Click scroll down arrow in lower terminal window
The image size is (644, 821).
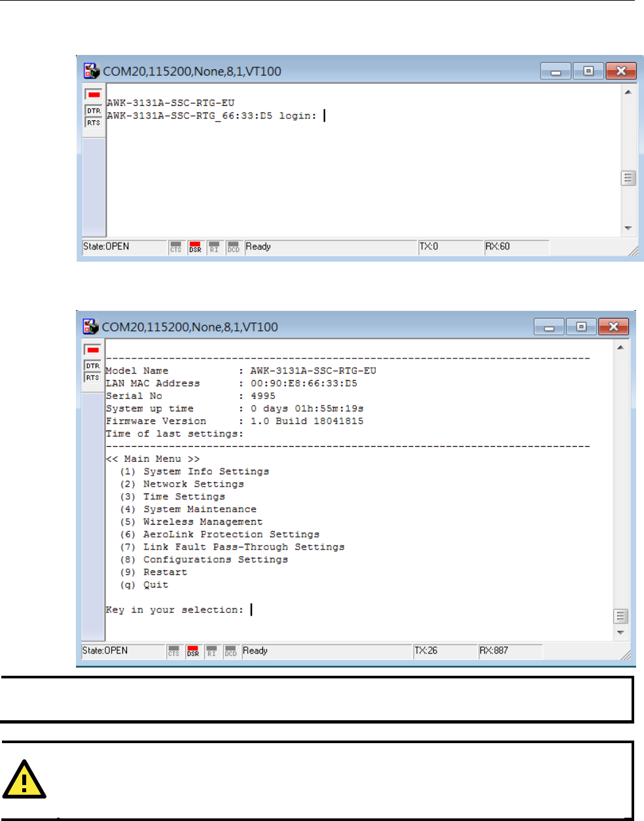pos(620,633)
